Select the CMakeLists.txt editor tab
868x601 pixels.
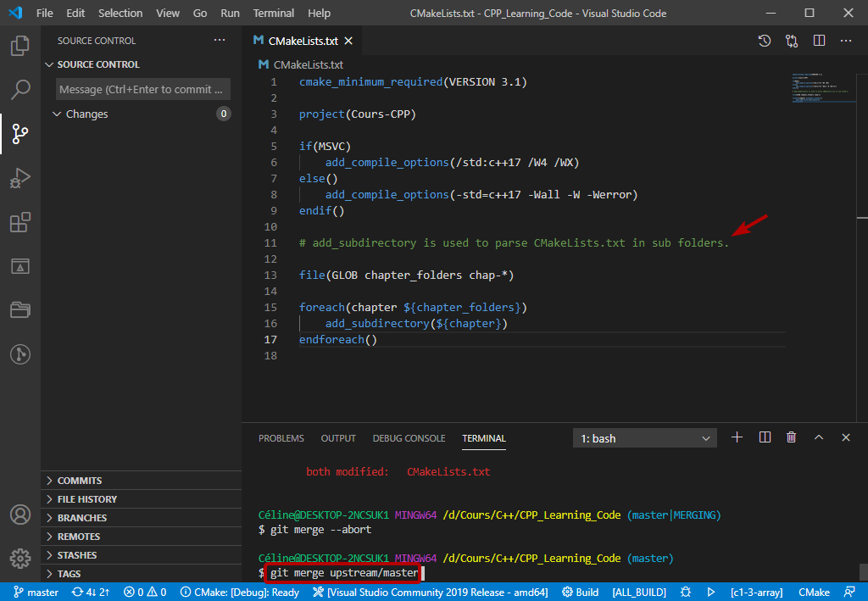303,41
